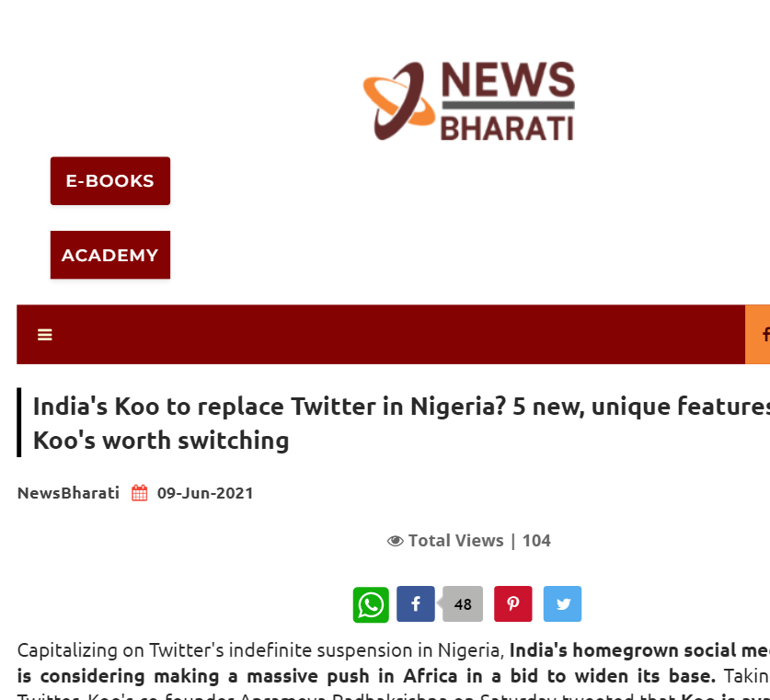Viewport: 770px width, 700px height.
Task: Select the publication date 09-Jun-2021
Action: [204, 493]
